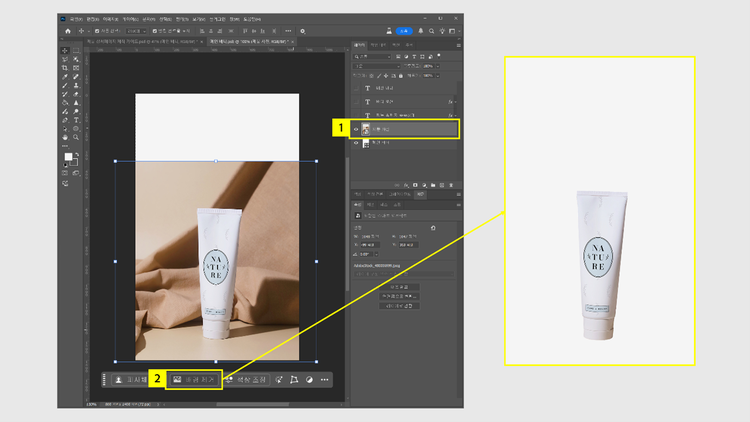Screen dimensions: 750x422
Task: Hide the highlighted smart object layer
Action: pos(356,129)
